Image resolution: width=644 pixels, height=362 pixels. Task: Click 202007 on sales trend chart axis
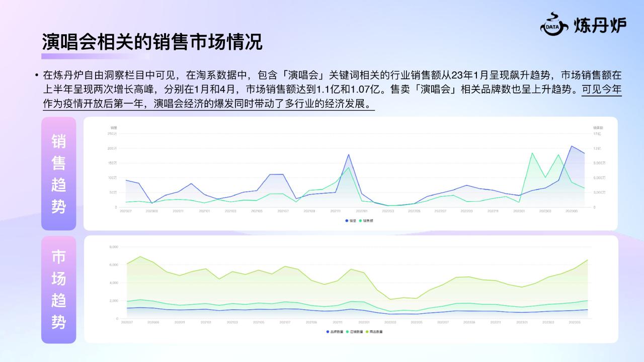pyautogui.click(x=125, y=211)
